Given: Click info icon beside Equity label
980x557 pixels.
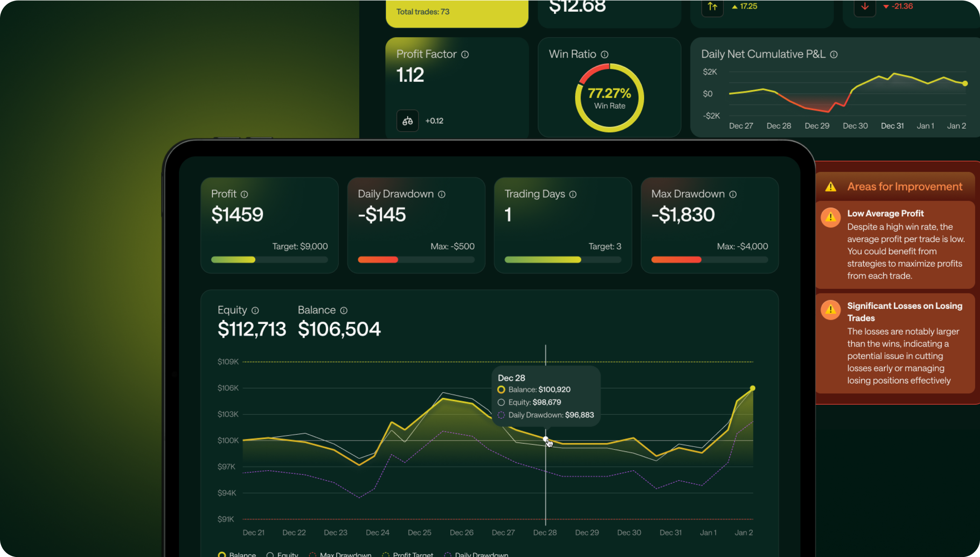Looking at the screenshot, I should [x=255, y=310].
